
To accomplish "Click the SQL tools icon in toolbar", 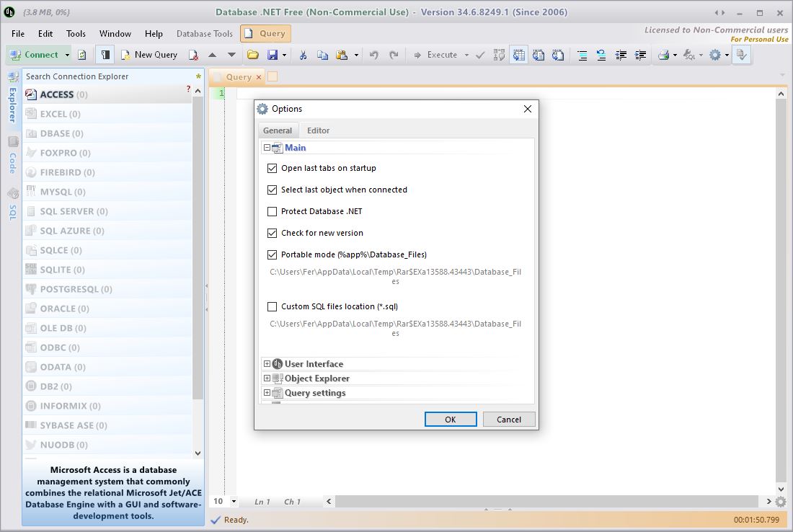I will [x=689, y=55].
